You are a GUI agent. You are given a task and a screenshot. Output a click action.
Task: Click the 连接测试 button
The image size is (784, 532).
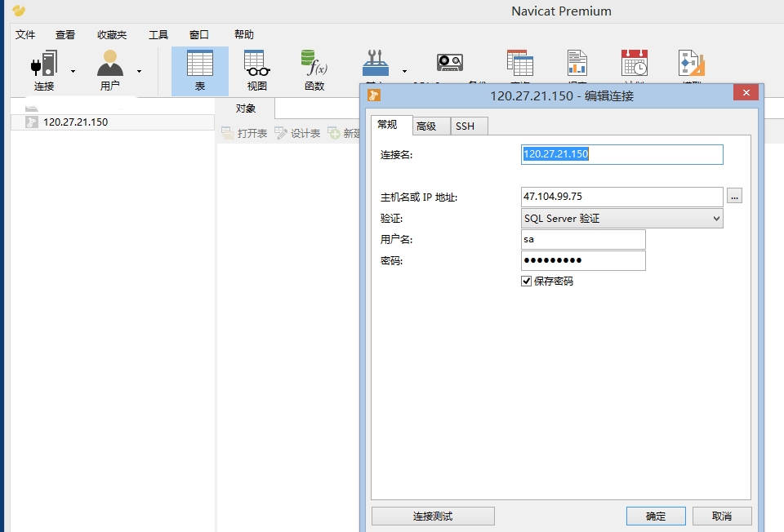coord(433,516)
